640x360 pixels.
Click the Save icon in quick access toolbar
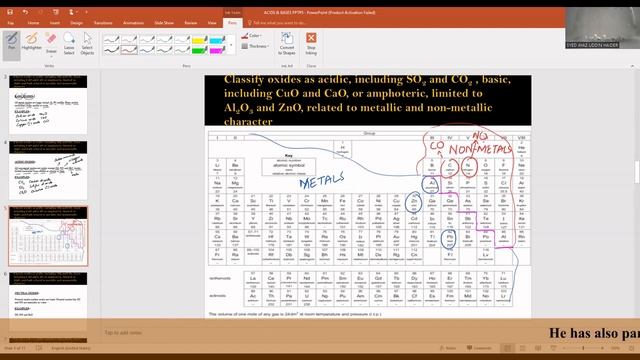(10, 12)
